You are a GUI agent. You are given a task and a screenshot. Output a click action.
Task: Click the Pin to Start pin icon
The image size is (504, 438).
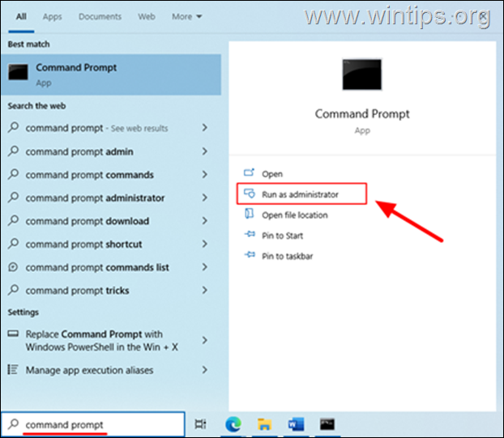coord(250,234)
